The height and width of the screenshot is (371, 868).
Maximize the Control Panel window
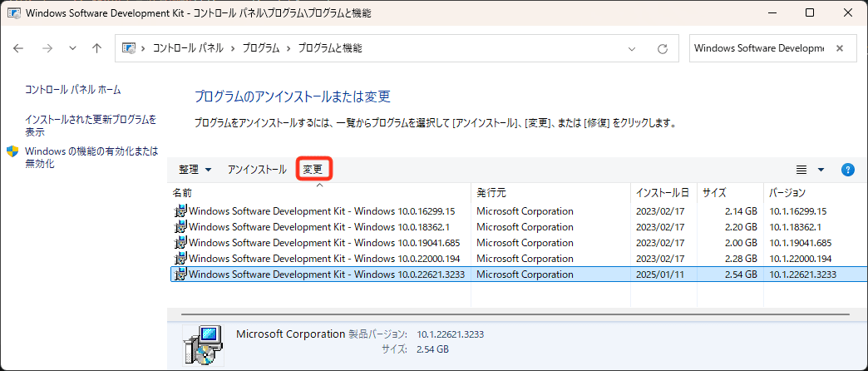pos(809,12)
